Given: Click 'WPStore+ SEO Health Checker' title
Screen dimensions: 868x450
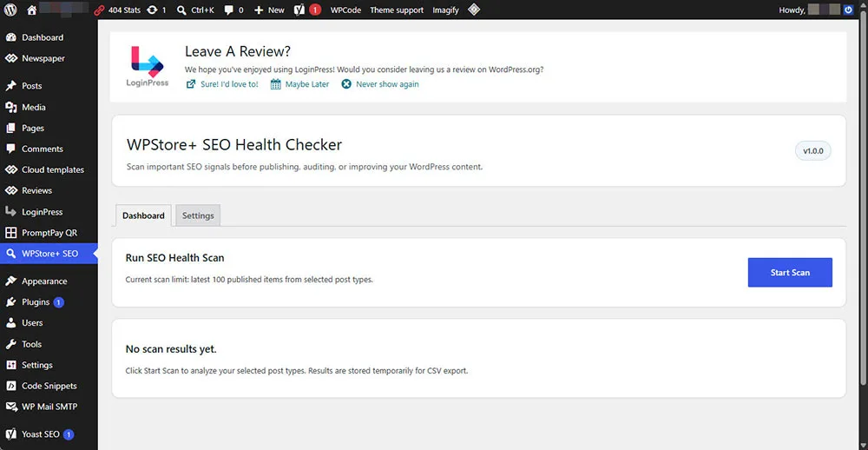Looking at the screenshot, I should pos(234,144).
